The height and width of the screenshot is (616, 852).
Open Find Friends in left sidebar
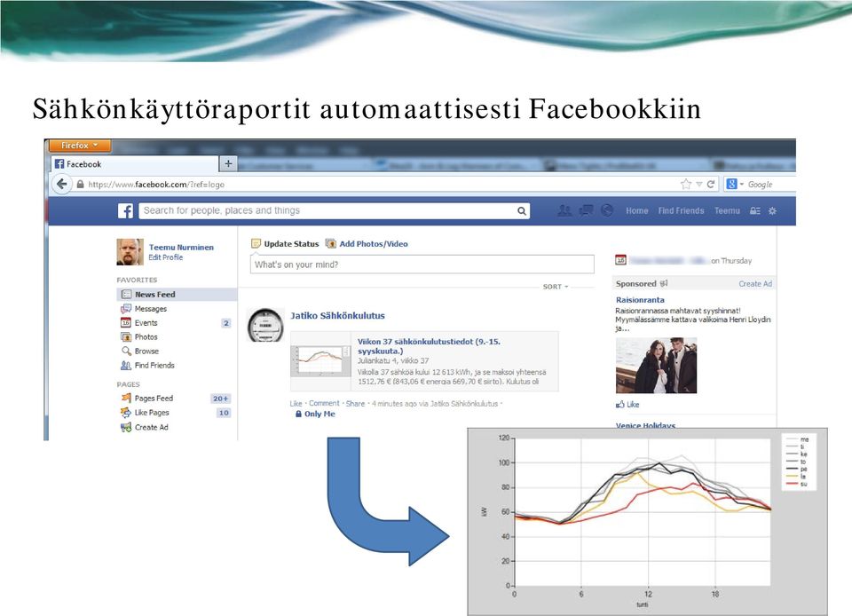[x=154, y=365]
